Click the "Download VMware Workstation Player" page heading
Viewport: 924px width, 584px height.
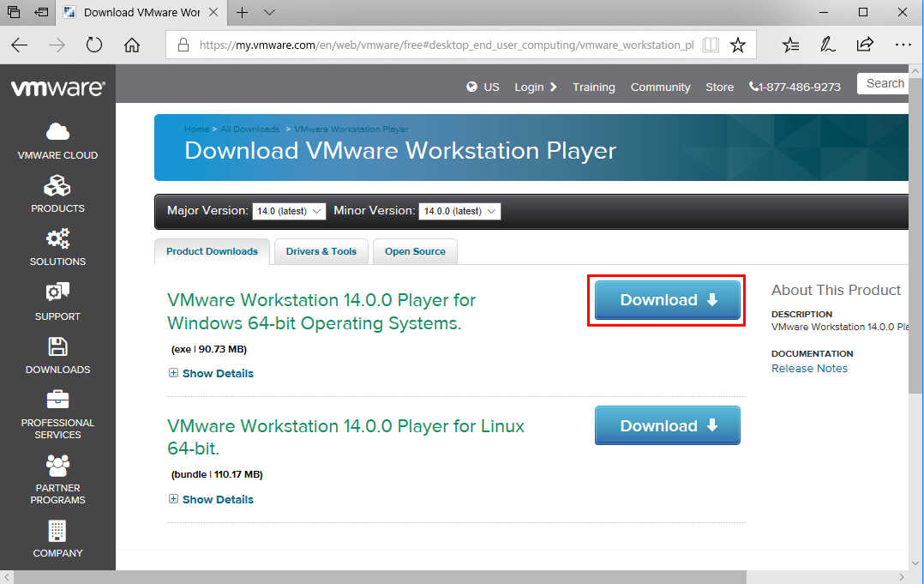(400, 151)
